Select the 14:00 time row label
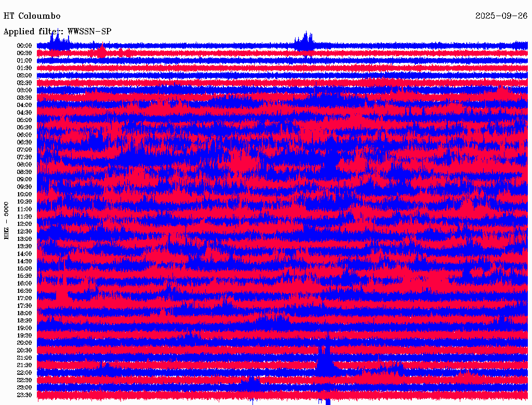Image resolution: width=532 pixels, height=405 pixels. pyautogui.click(x=24, y=254)
